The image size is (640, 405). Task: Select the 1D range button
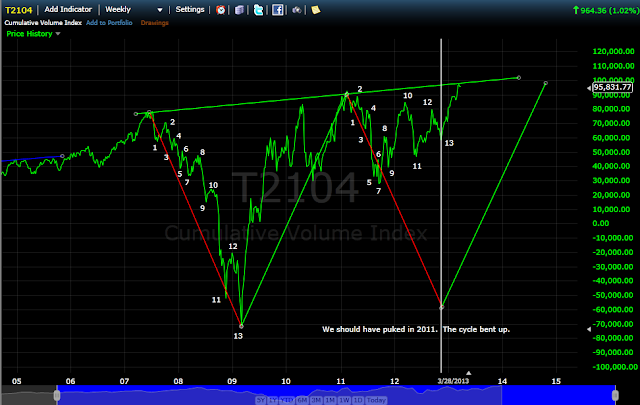(x=358, y=400)
